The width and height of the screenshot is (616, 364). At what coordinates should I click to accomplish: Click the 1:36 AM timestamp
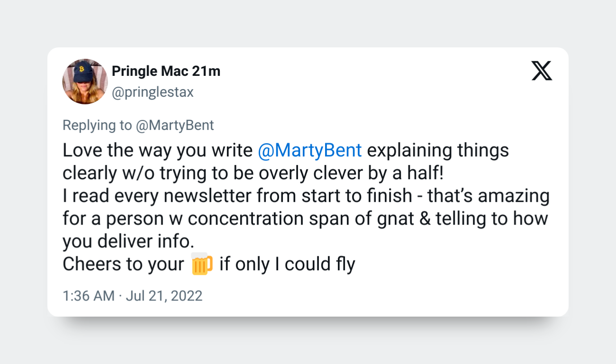[x=88, y=296]
